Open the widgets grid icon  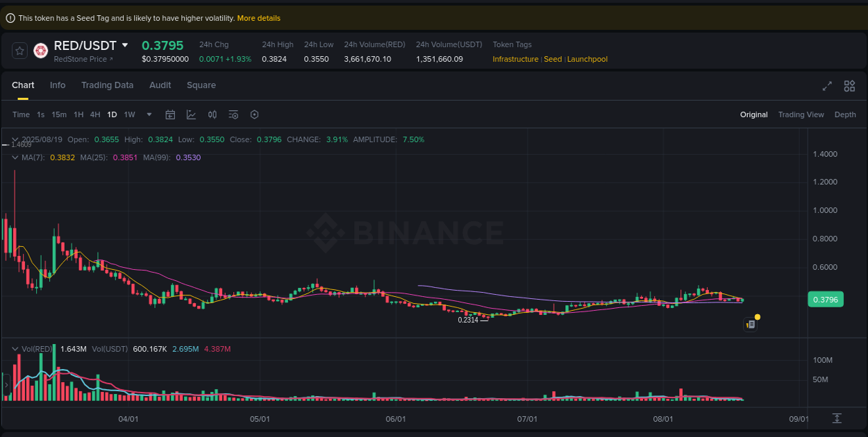(x=849, y=86)
